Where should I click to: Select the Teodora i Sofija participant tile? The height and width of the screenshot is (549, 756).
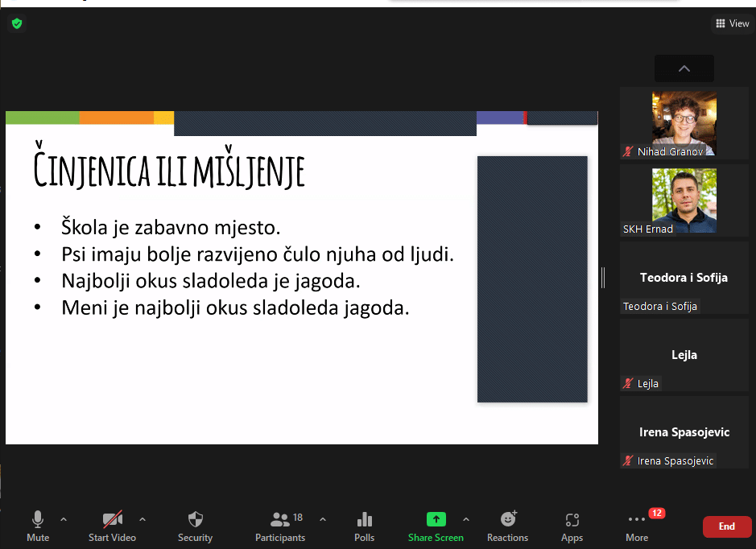pos(684,277)
